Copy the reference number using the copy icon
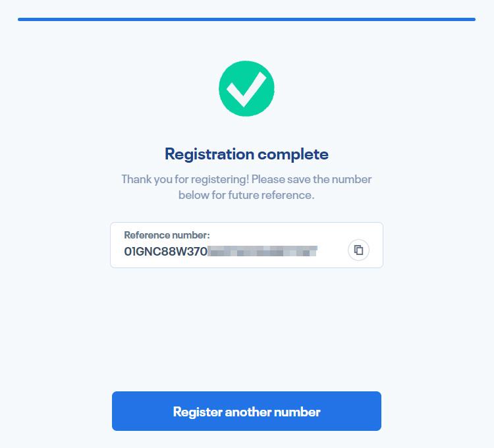Screen dimensions: 494x448 point(358,250)
